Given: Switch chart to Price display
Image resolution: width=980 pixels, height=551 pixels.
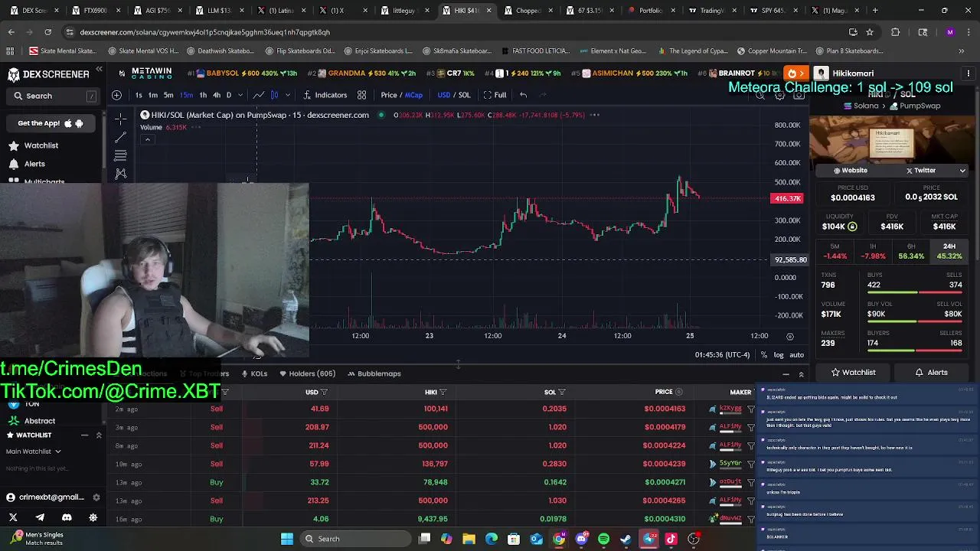Looking at the screenshot, I should [x=389, y=95].
